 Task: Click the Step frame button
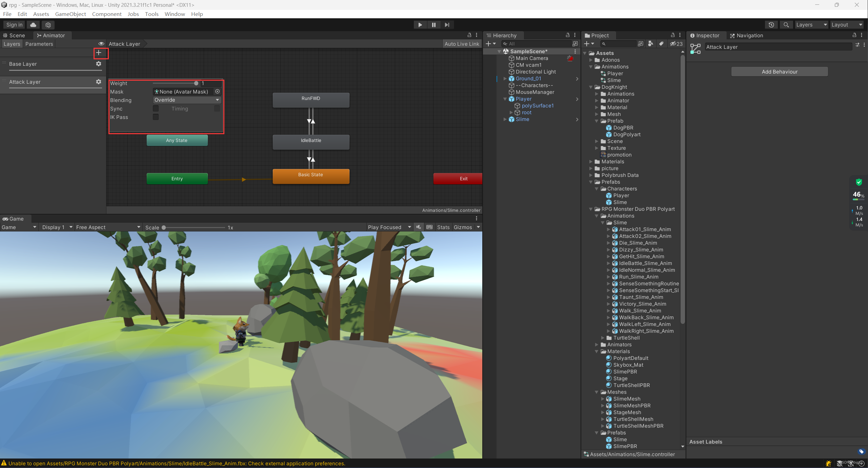click(447, 25)
